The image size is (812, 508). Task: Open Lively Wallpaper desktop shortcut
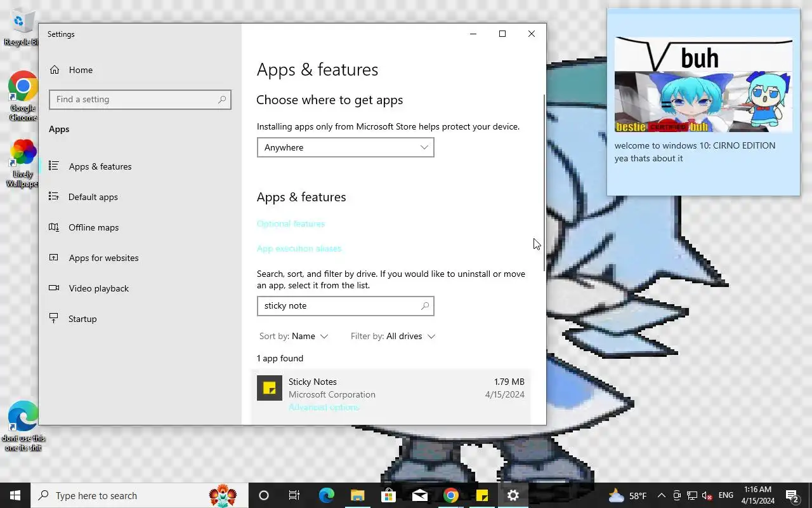(x=23, y=163)
